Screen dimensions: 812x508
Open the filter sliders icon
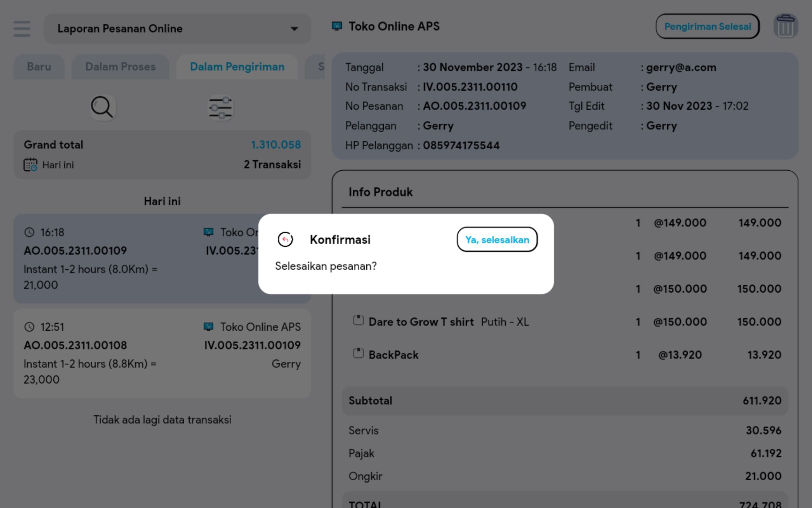220,108
